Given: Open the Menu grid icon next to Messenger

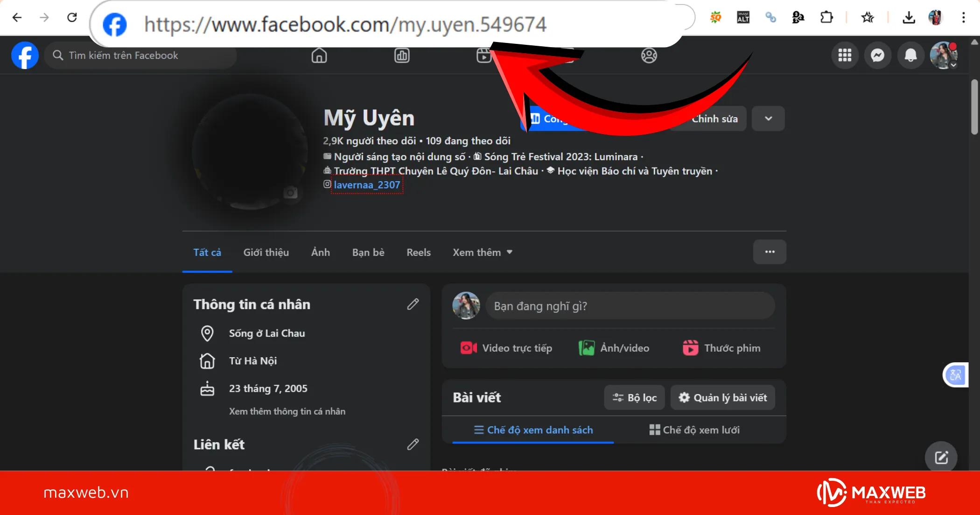Looking at the screenshot, I should (845, 55).
